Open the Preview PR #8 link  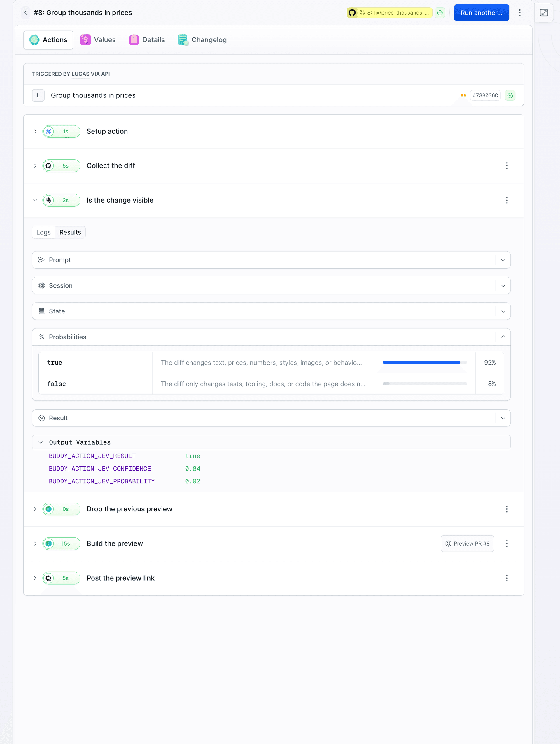pos(467,544)
